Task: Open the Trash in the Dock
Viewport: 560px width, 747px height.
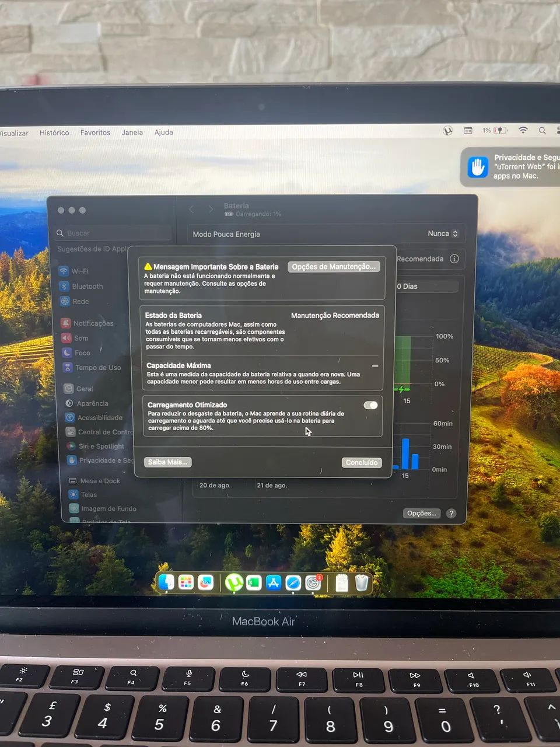Action: (x=362, y=582)
